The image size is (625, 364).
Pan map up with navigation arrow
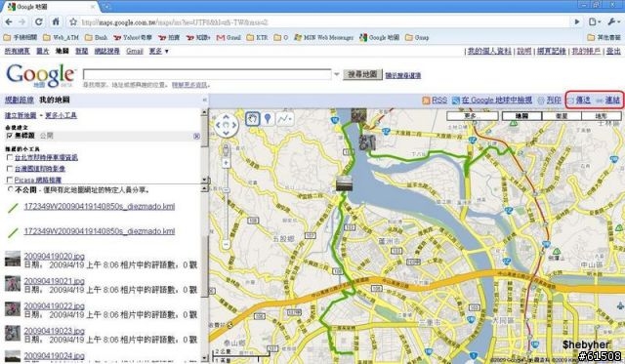(x=226, y=117)
